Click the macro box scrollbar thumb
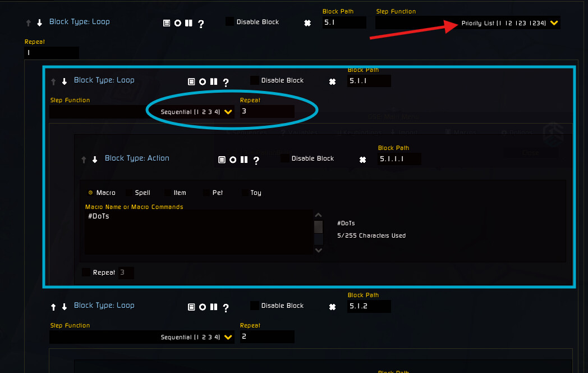 [318, 227]
